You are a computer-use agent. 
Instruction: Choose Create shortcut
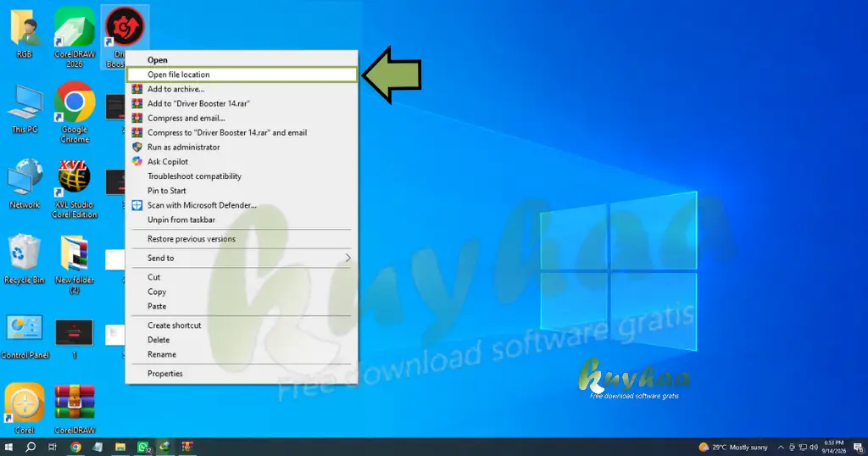(x=242, y=325)
